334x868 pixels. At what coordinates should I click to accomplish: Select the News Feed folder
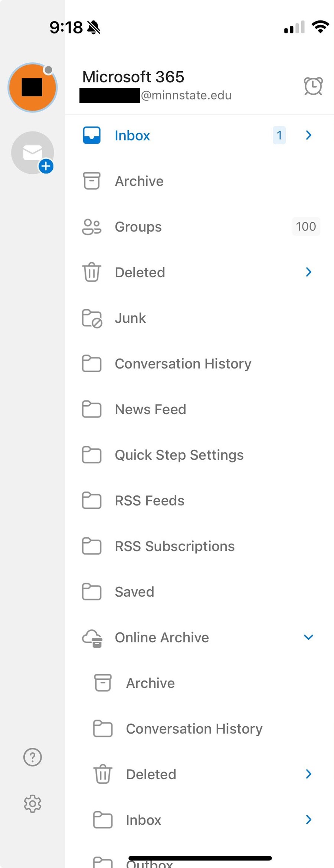tap(150, 409)
